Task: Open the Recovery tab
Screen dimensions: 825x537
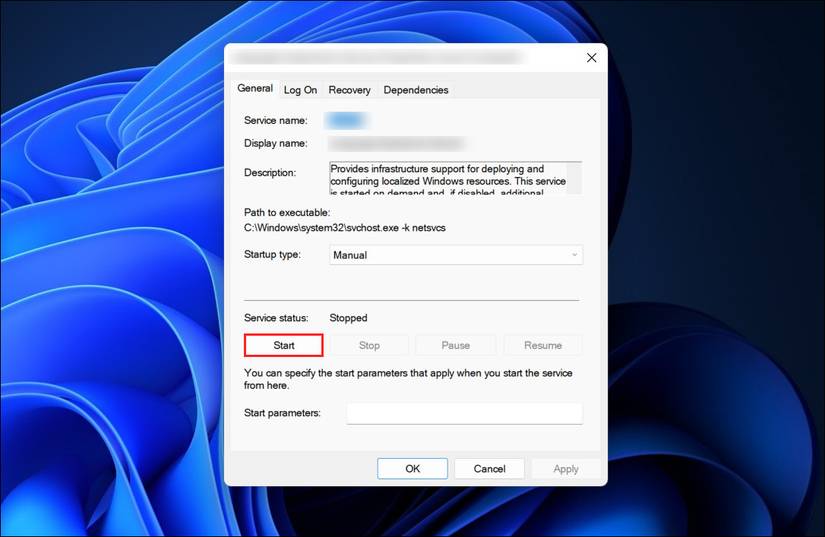Action: (349, 90)
